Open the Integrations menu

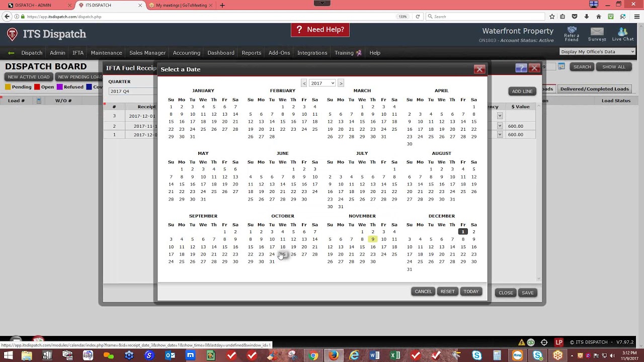(312, 53)
